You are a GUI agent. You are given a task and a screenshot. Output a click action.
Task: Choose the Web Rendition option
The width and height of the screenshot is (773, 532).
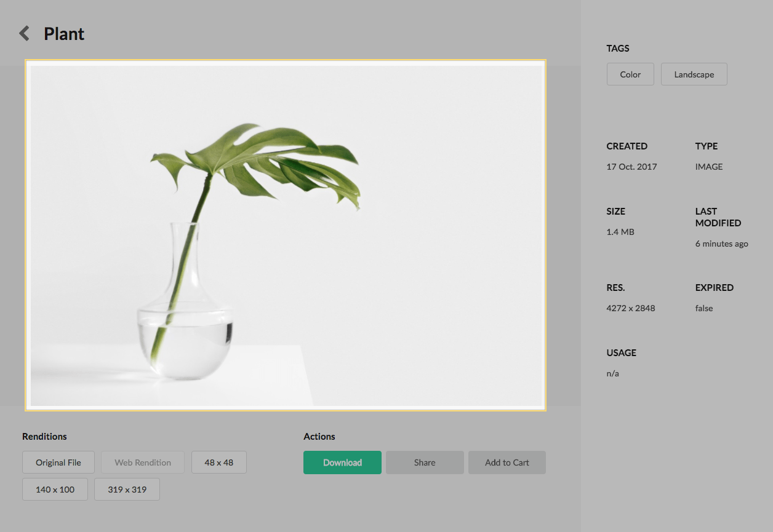143,463
